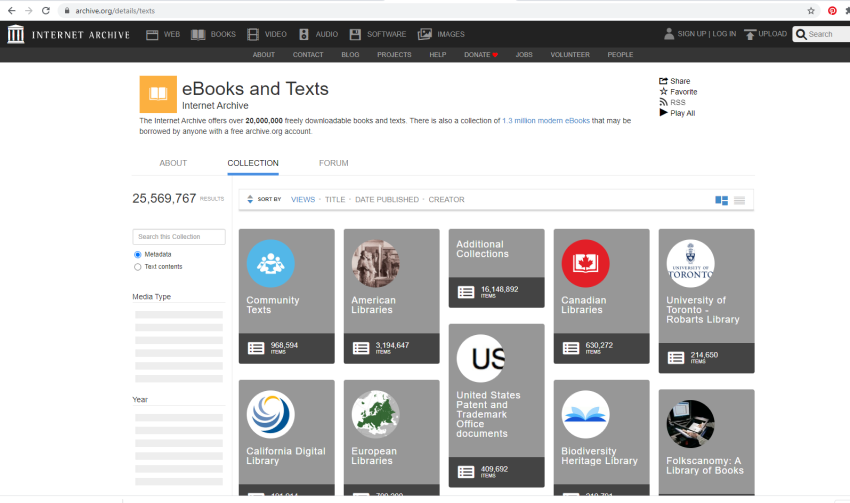Open the HELP menu item

[437, 55]
